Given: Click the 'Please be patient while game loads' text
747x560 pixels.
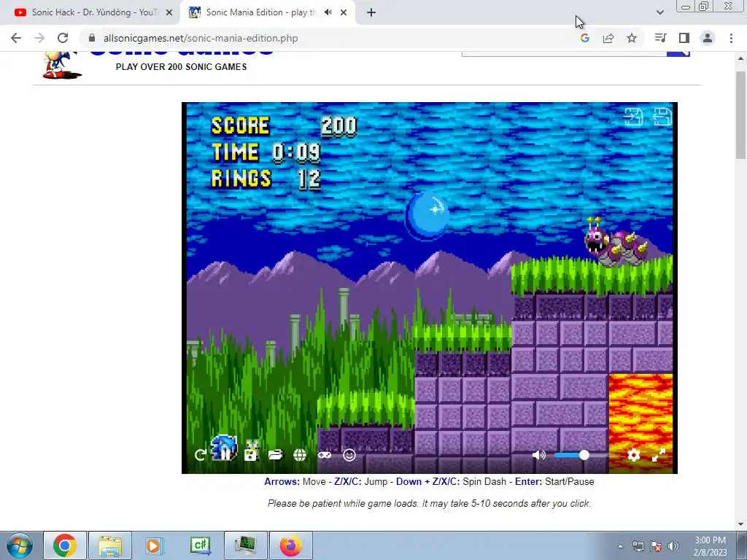Looking at the screenshot, I should [x=429, y=503].
